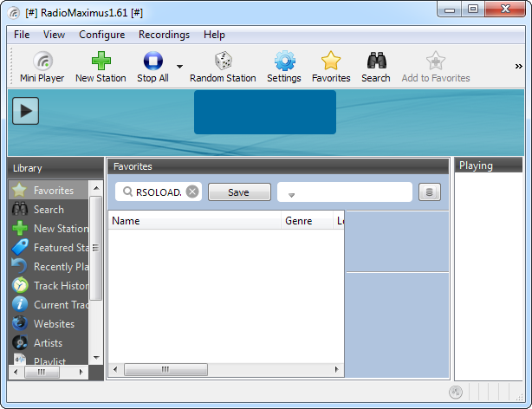This screenshot has width=532, height=409.
Task: Expand the toolbar overflow chevron
Action: click(x=518, y=66)
